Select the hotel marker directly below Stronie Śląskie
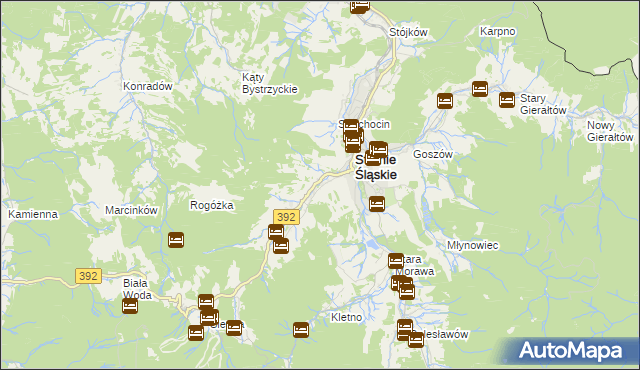The width and height of the screenshot is (640, 370). [377, 204]
